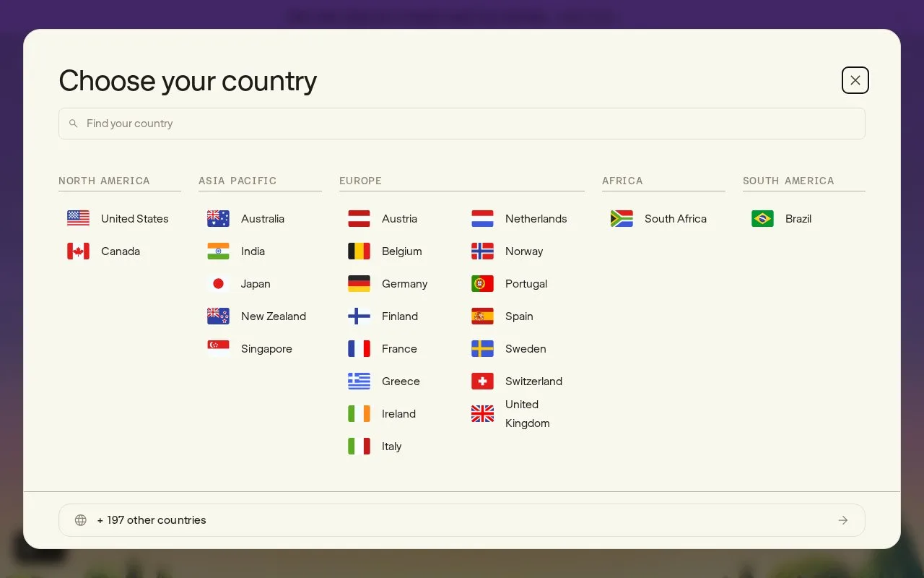Click the Canada flag icon
Viewport: 924px width, 578px height.
pos(78,251)
